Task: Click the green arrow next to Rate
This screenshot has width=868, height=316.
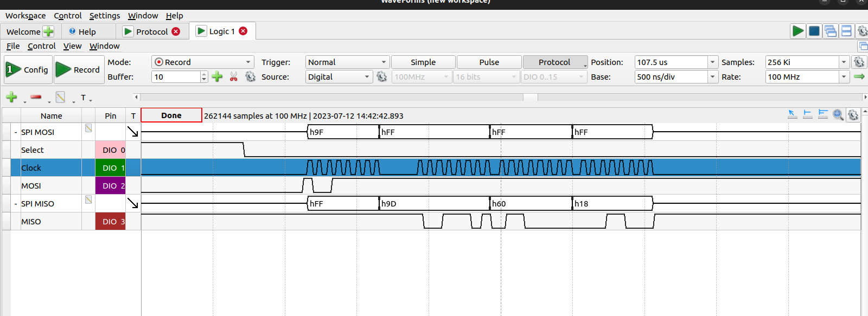Action: tap(859, 77)
